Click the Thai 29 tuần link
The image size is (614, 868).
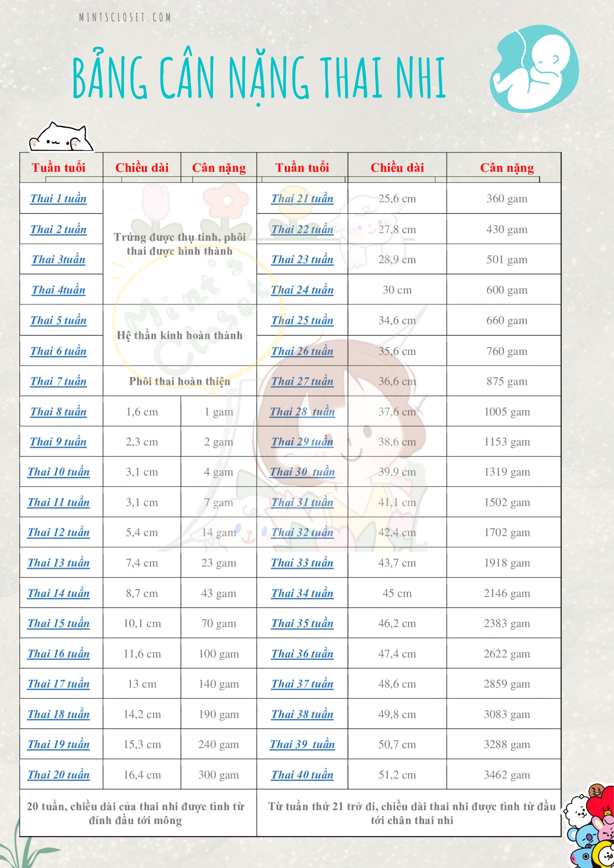(x=302, y=442)
